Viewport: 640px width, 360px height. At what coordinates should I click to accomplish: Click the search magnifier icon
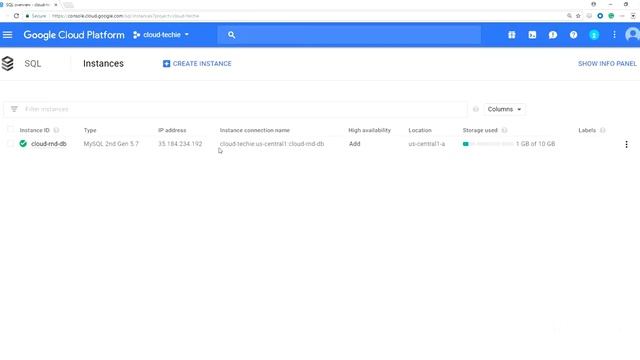point(231,35)
